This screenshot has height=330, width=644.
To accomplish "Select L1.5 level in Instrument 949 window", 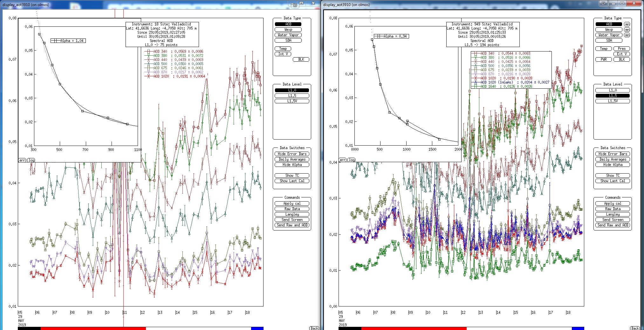I will 613,96.
